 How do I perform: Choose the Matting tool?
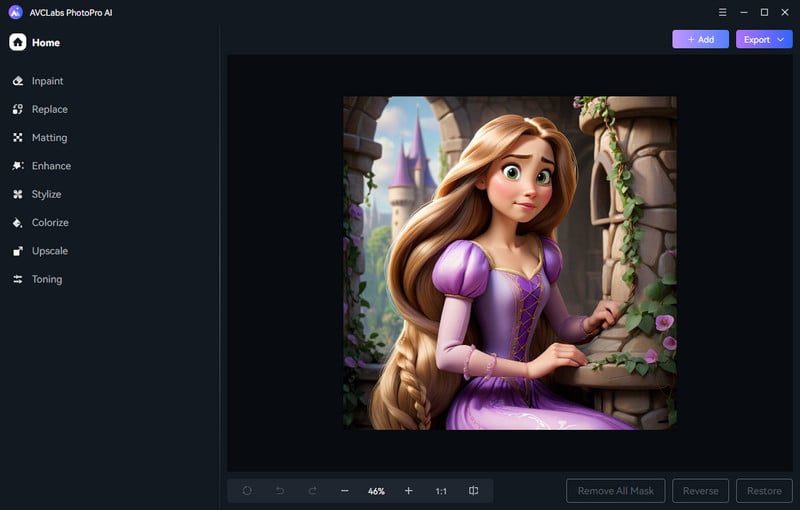click(40, 138)
